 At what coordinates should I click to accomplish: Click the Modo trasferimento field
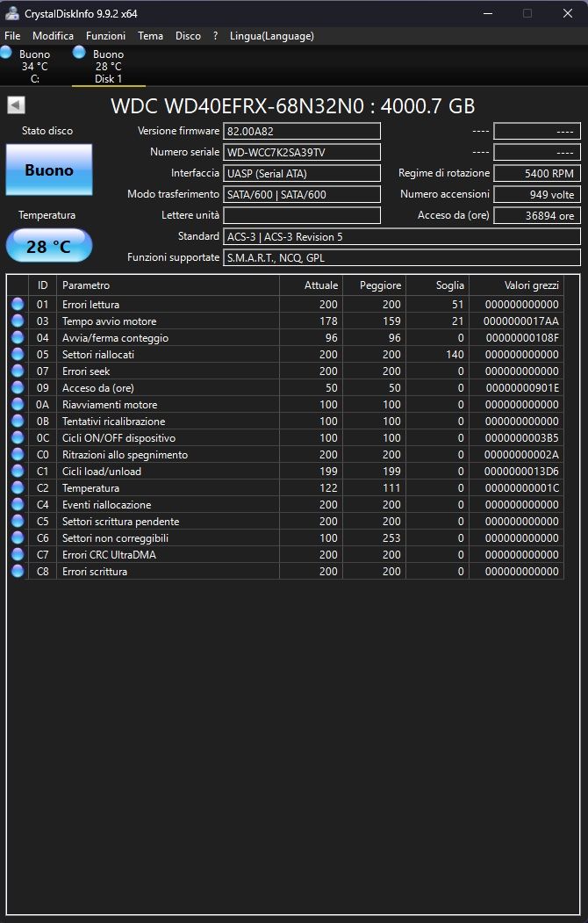[x=302, y=194]
